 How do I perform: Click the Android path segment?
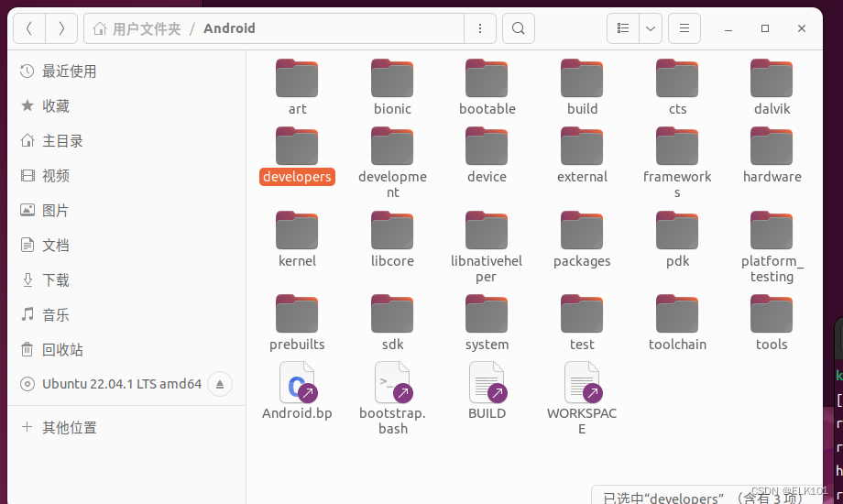tap(229, 28)
